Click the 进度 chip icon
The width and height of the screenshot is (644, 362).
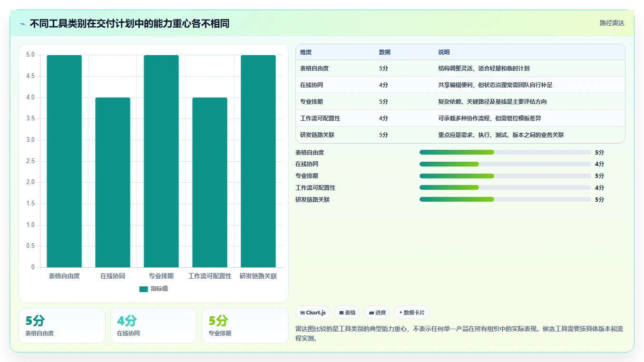click(x=371, y=313)
